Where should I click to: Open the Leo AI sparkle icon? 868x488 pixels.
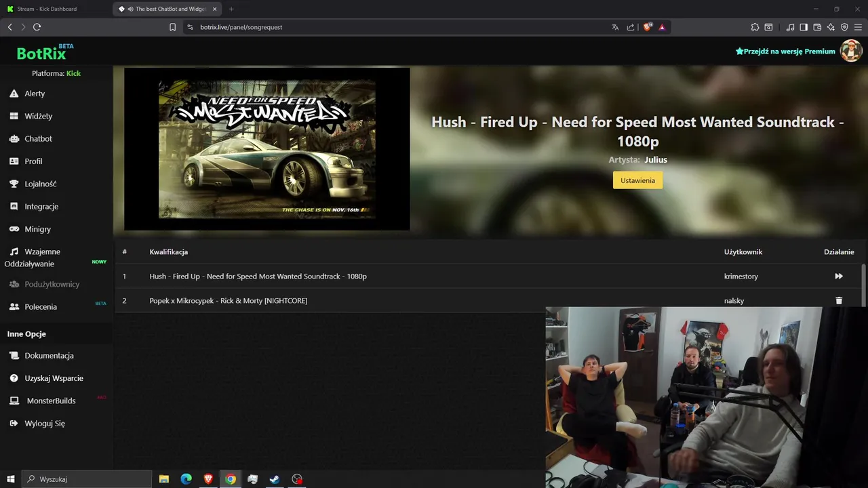[x=831, y=27]
